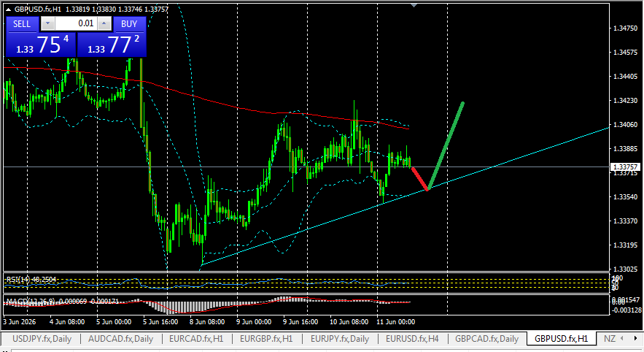Click the sell price 1.33 75 panel
The height and width of the screenshot is (352, 644).
[x=41, y=45]
